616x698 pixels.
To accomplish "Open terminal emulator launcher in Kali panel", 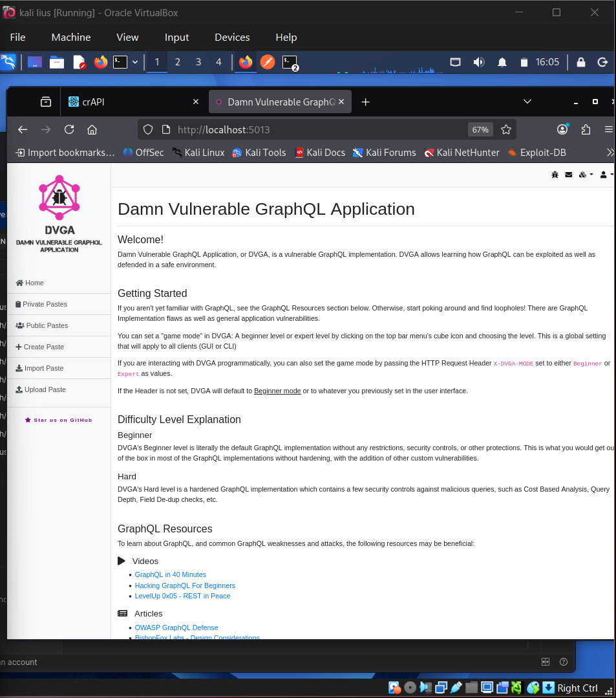I will click(x=120, y=62).
